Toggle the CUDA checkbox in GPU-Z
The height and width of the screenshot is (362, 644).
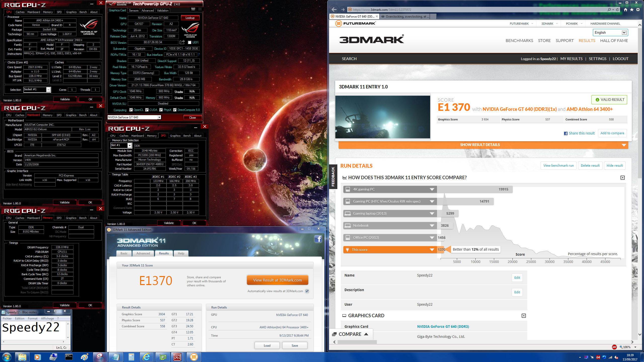[x=147, y=110]
